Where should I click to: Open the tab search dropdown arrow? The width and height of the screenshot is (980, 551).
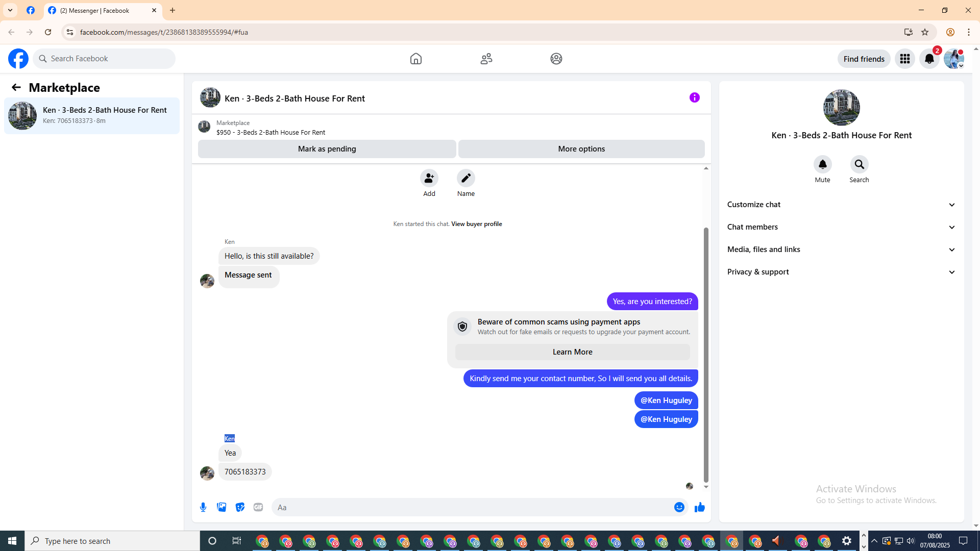[x=10, y=10]
